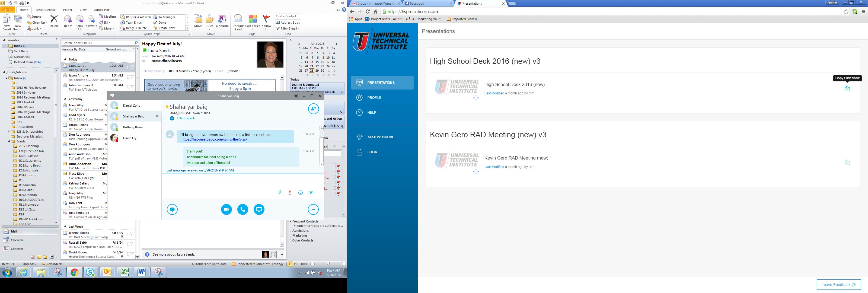Viewport: 868px width, 293px height.
Task: Collapse the Today message group
Action: pos(65,59)
